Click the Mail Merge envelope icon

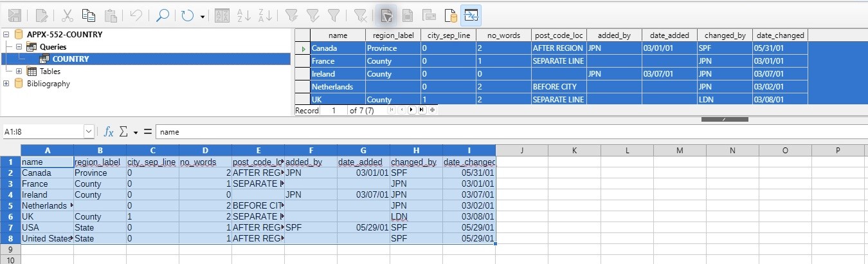coord(429,14)
